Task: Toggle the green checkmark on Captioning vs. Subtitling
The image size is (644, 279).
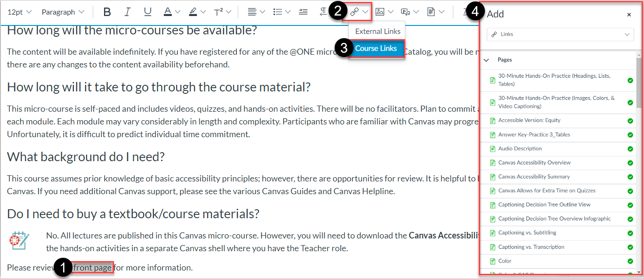Action: (631, 233)
